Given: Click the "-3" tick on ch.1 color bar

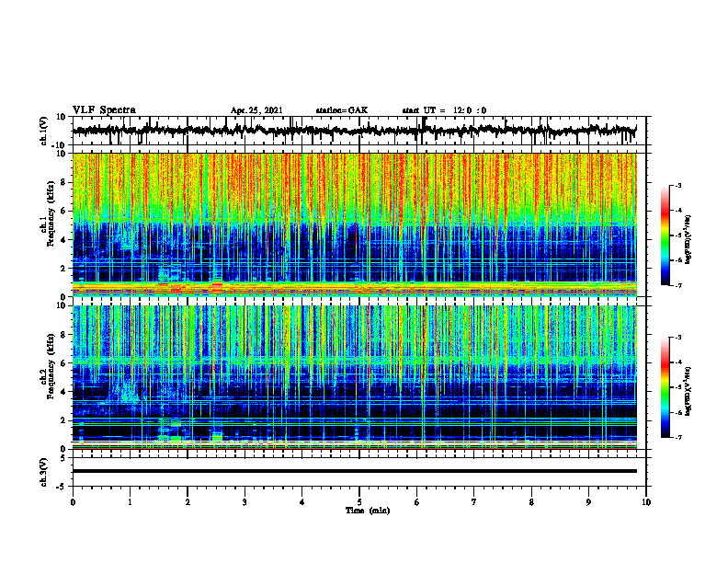Looking at the screenshot, I should pyautogui.click(x=678, y=186).
